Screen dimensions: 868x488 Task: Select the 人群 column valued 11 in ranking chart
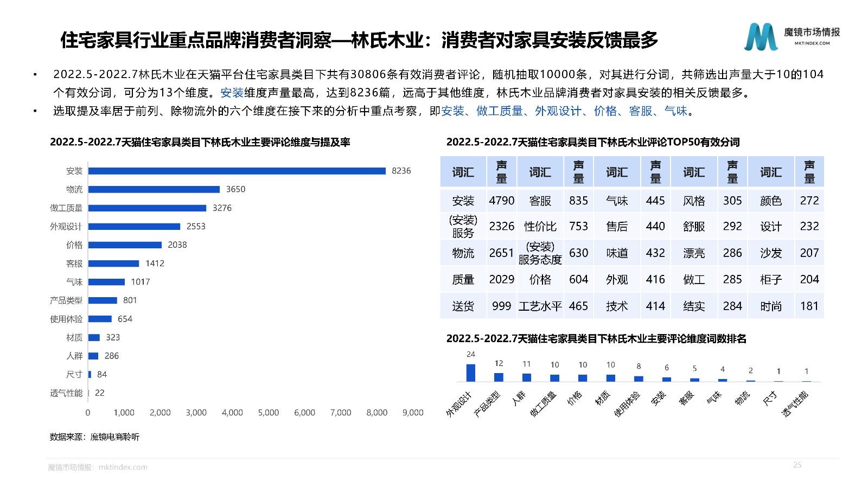pos(527,378)
